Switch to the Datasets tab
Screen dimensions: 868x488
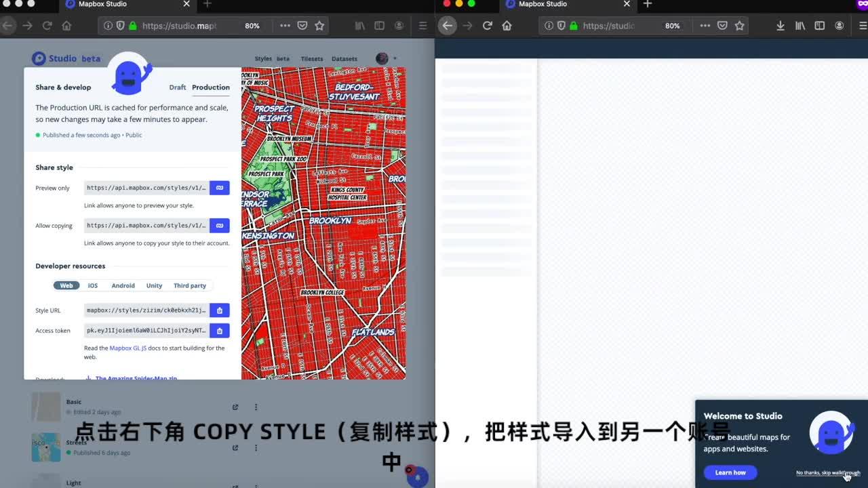point(344,58)
